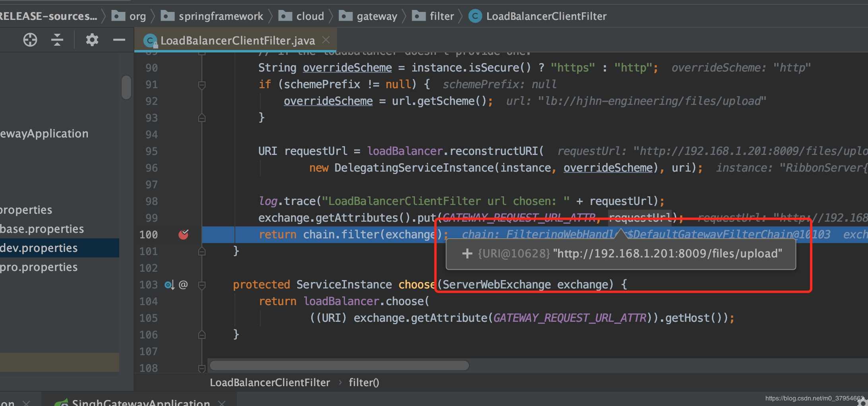Select dev.properties file in project tree
Viewport: 868px width, 406px height.
39,248
